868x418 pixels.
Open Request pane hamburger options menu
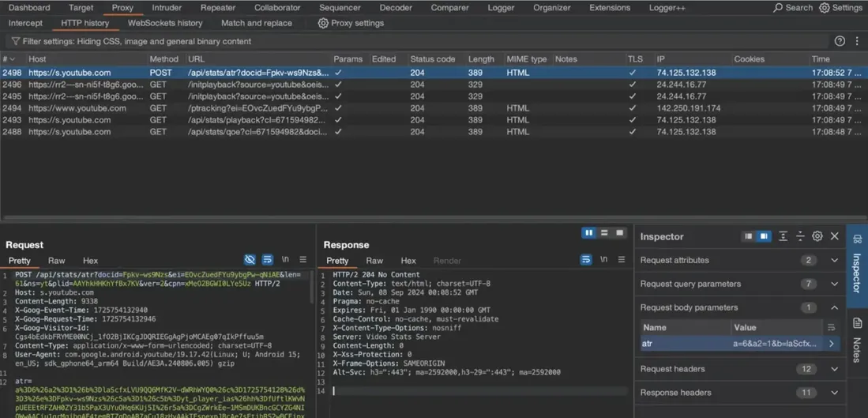point(302,260)
